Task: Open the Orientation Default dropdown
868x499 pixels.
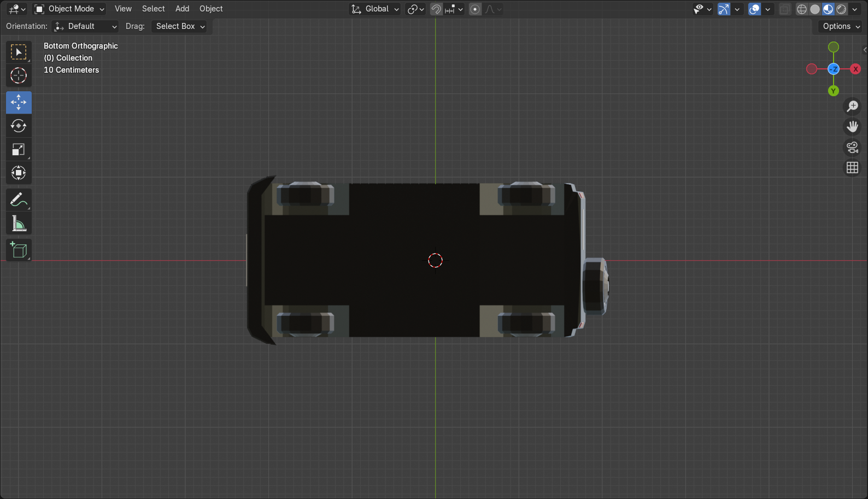Action: pyautogui.click(x=85, y=26)
